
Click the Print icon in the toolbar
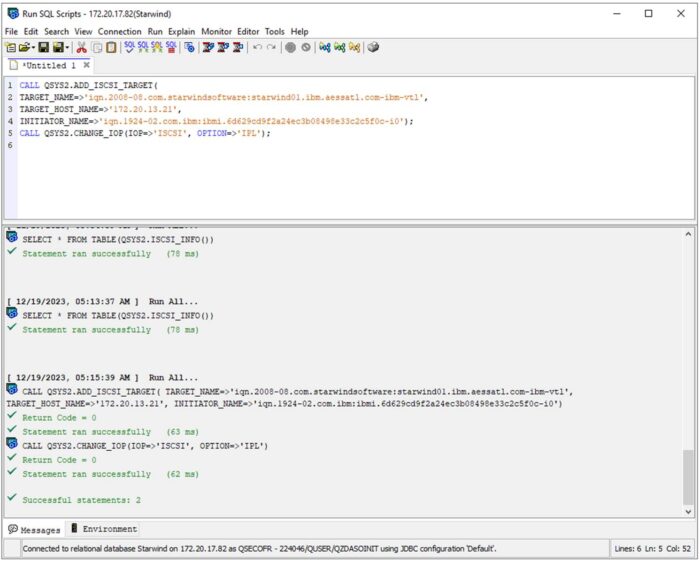point(373,47)
